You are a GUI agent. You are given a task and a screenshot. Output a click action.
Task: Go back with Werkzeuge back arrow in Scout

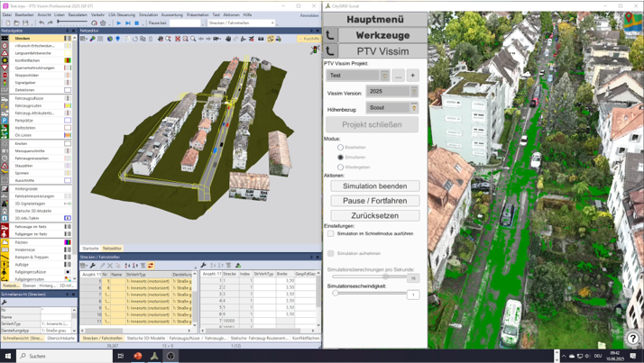(330, 35)
